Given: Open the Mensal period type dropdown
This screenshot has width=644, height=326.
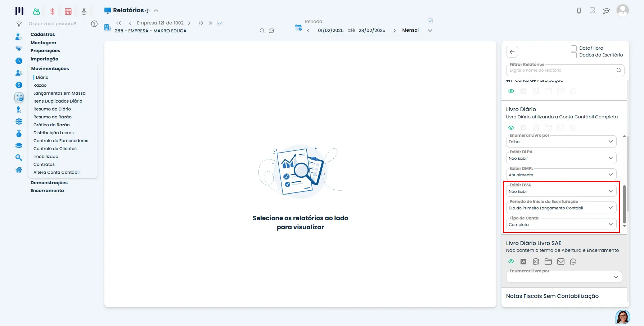Looking at the screenshot, I should 417,30.
